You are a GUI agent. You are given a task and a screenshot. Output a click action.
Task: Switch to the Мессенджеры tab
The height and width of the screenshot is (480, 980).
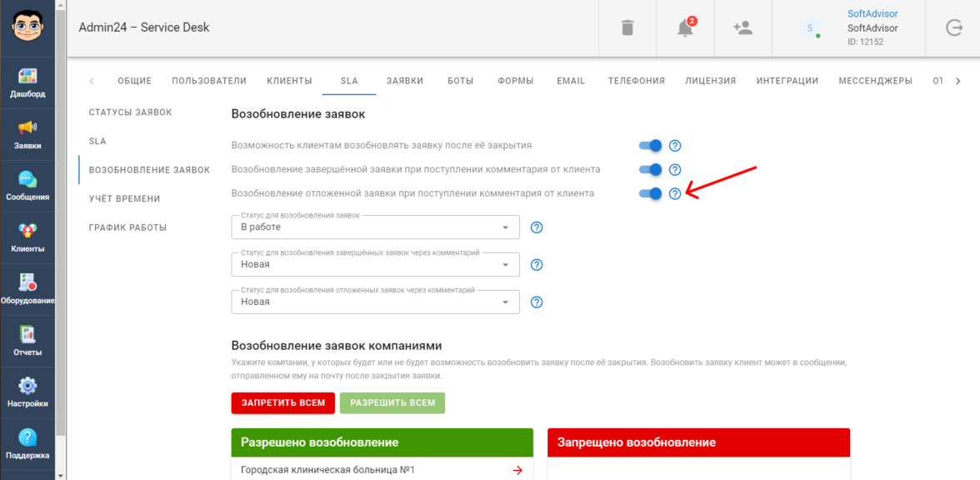(x=875, y=81)
